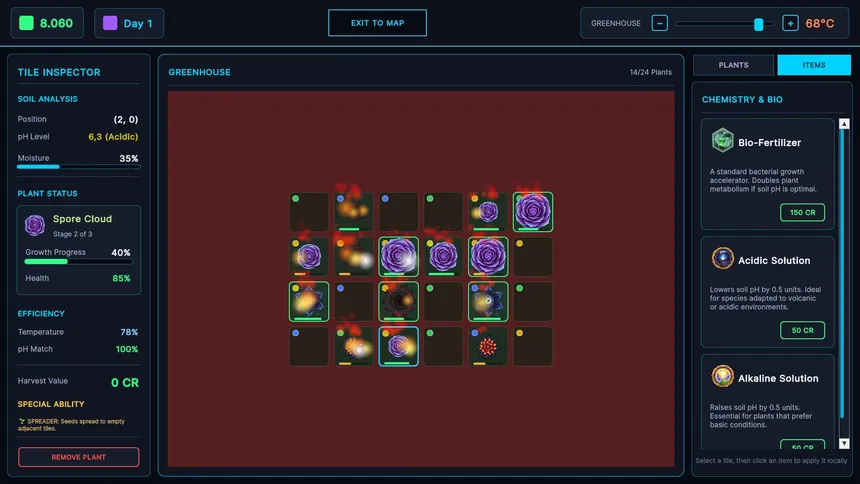Decrease greenhouse temperature with minus button
The height and width of the screenshot is (484, 860).
point(660,23)
